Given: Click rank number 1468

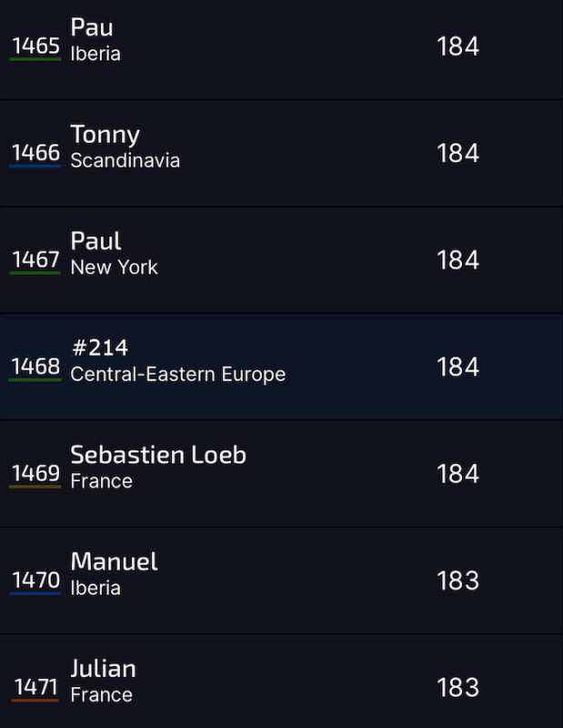Looking at the screenshot, I should click(35, 367).
